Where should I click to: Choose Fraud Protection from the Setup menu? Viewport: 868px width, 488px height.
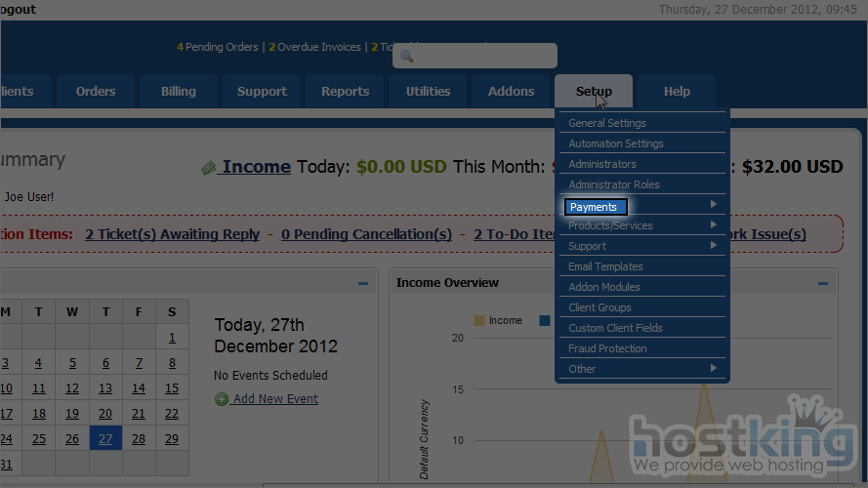pos(607,348)
